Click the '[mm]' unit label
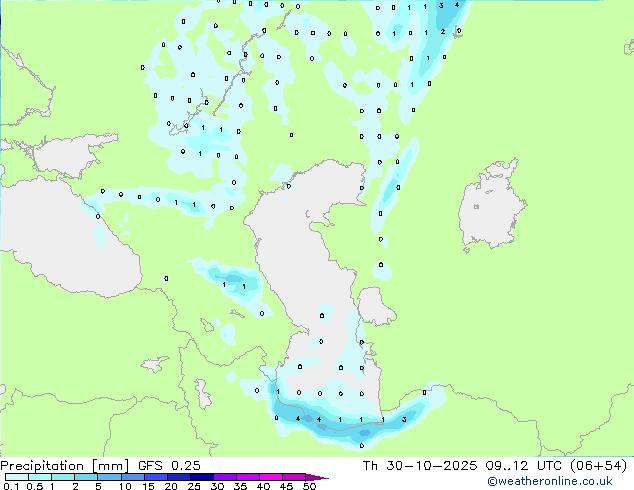This screenshot has height=490, width=634. (x=111, y=466)
